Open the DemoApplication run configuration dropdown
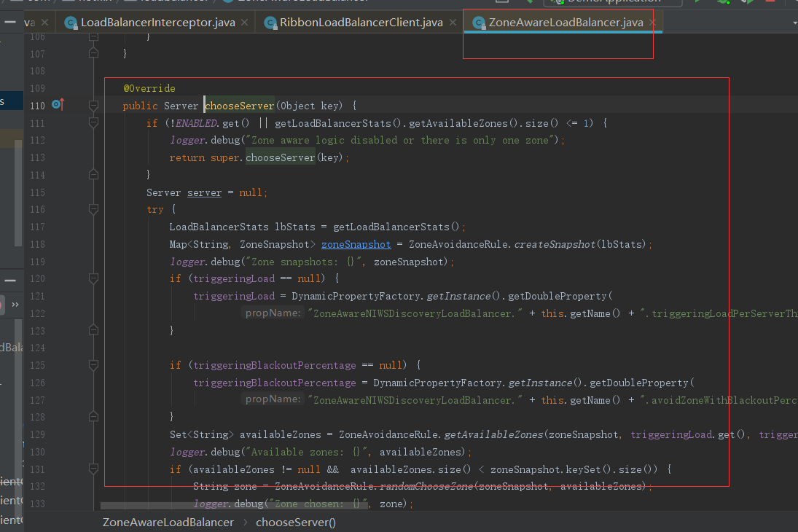This screenshot has width=798, height=532. point(613,1)
